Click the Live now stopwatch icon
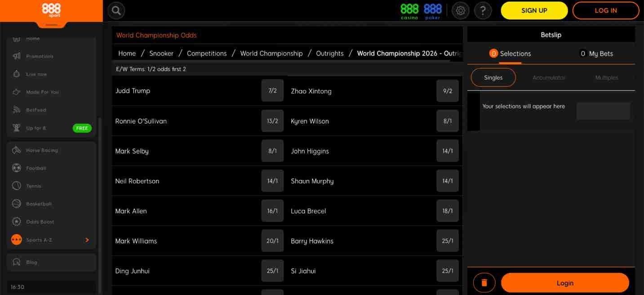Screen dimensions: 644x295 [17, 74]
